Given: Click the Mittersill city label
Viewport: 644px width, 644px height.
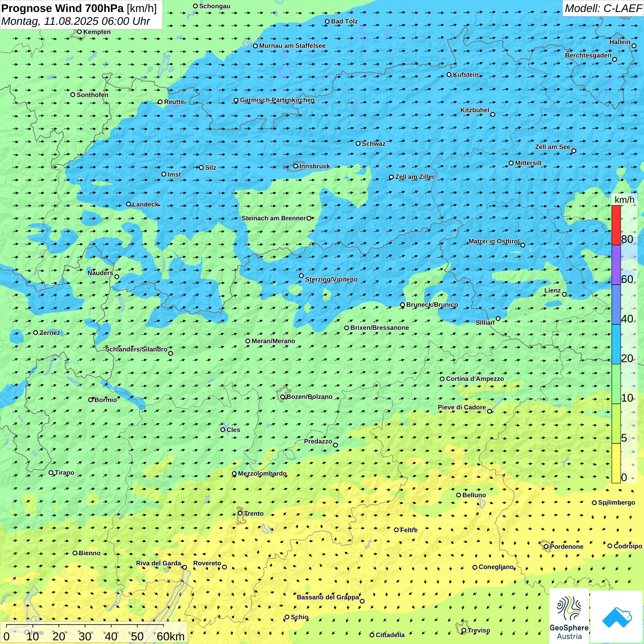Looking at the screenshot, I should (x=528, y=163).
